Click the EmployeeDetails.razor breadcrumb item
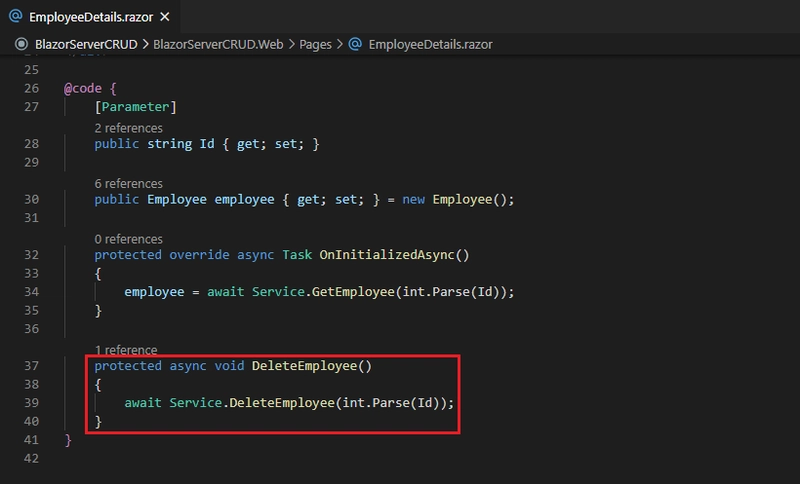 pyautogui.click(x=430, y=45)
